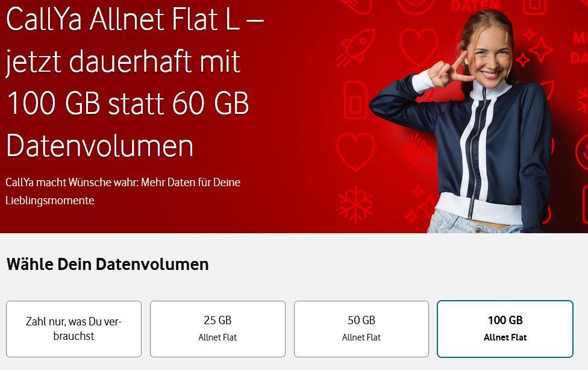Click the sparkle stars next to the woman's head
The width and height of the screenshot is (588, 370).
(534, 48)
